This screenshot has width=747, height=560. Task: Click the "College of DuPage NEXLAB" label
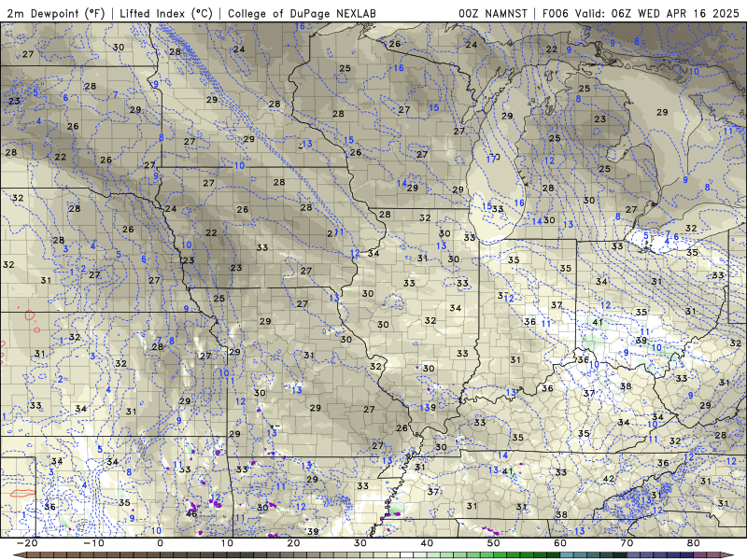pos(302,13)
